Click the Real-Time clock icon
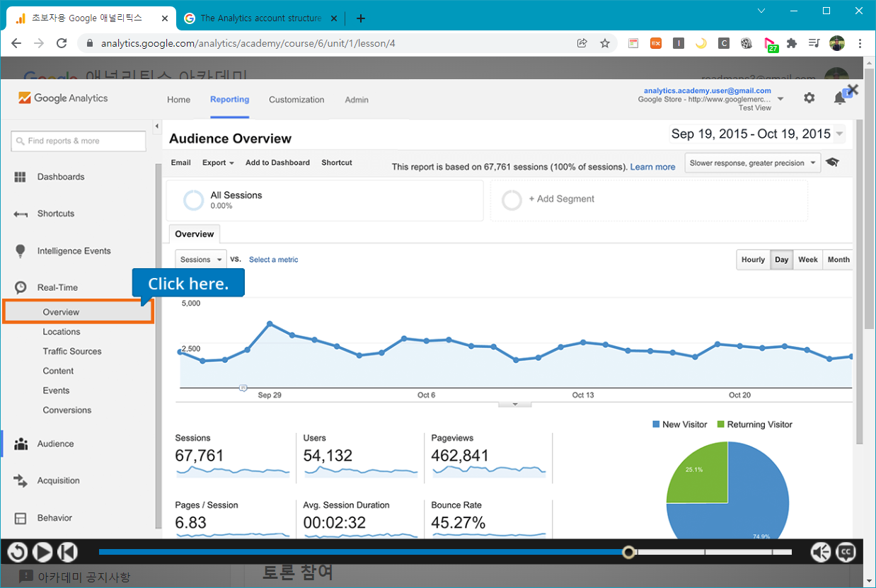Viewport: 876px width, 588px height. (x=21, y=287)
